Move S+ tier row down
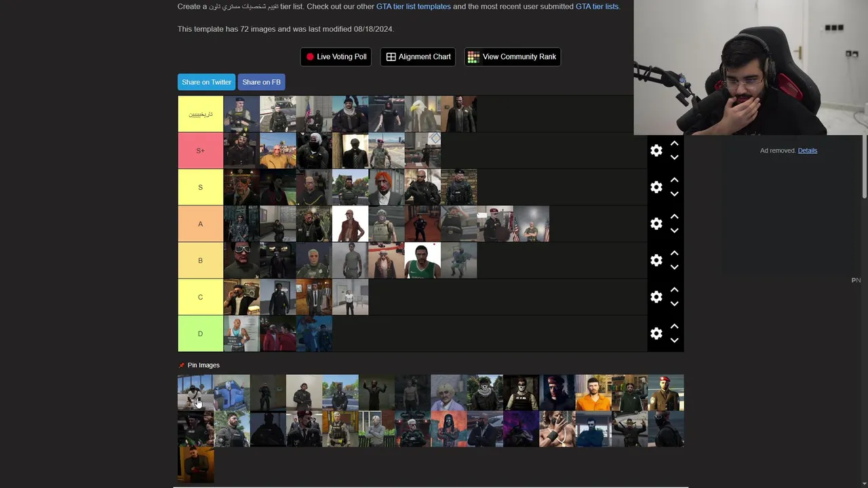The height and width of the screenshot is (488, 868). coord(674,157)
